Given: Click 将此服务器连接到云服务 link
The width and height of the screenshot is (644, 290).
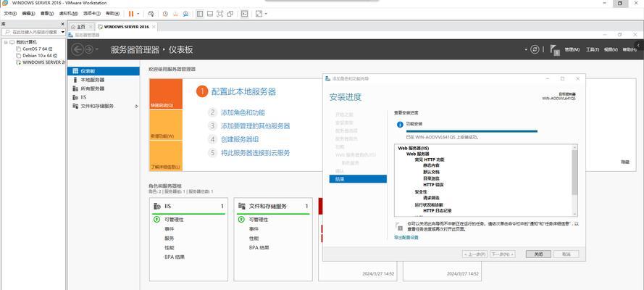Looking at the screenshot, I should pos(256,153).
